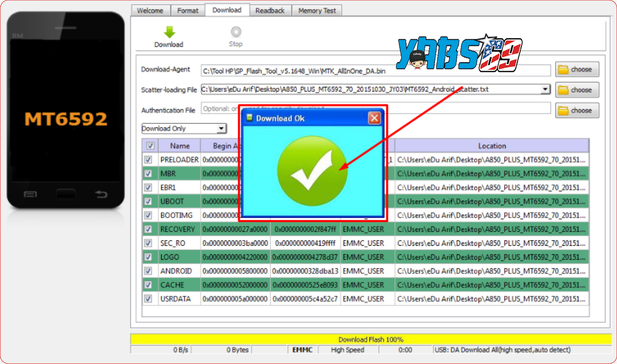Click ANDROID end address 0x00000000328dba13
617x364 pixels.
(305, 271)
